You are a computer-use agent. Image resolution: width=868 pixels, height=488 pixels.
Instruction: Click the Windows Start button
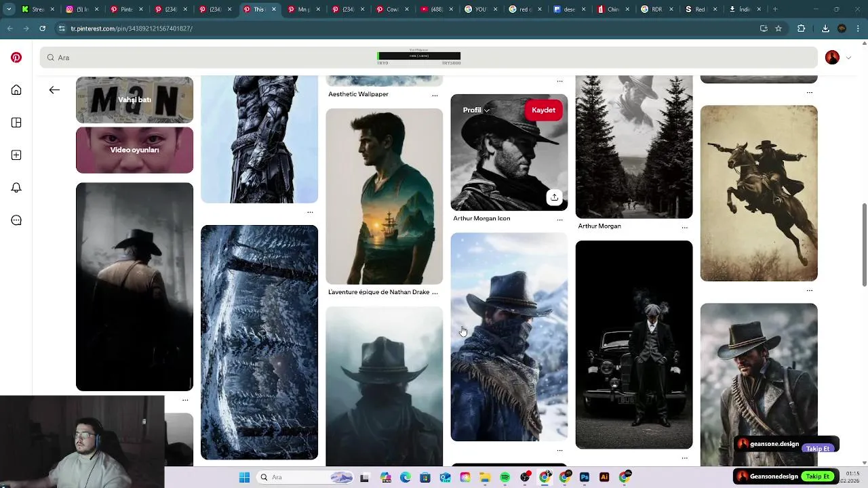coord(244,477)
